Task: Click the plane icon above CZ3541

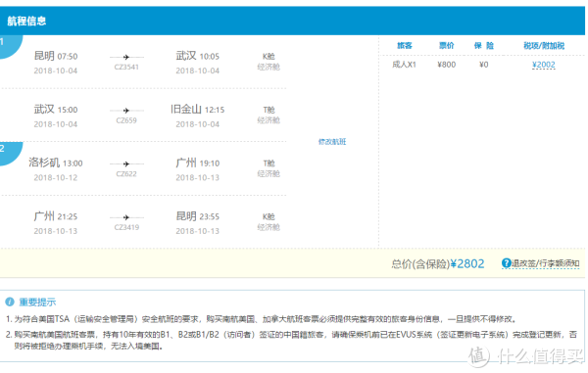Action: [x=126, y=57]
